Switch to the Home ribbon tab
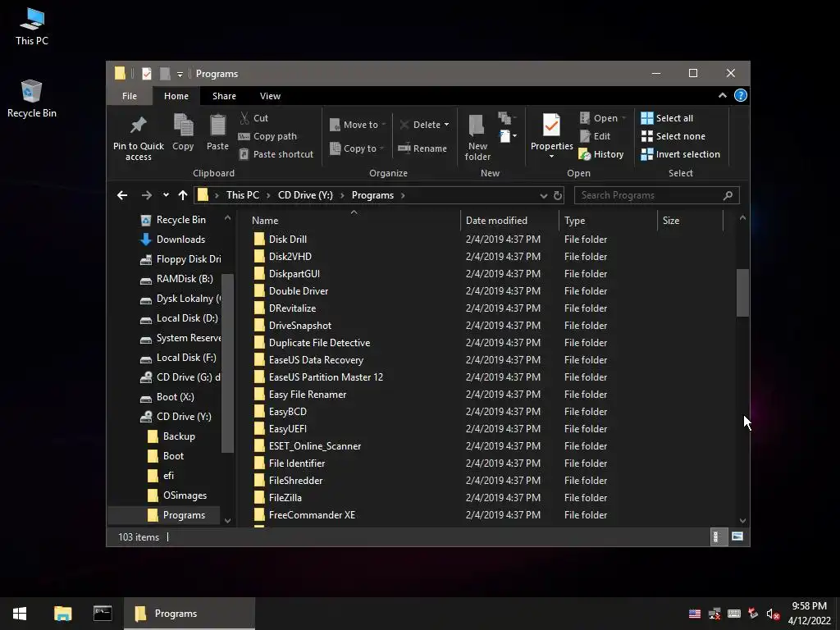840x630 pixels. point(176,96)
